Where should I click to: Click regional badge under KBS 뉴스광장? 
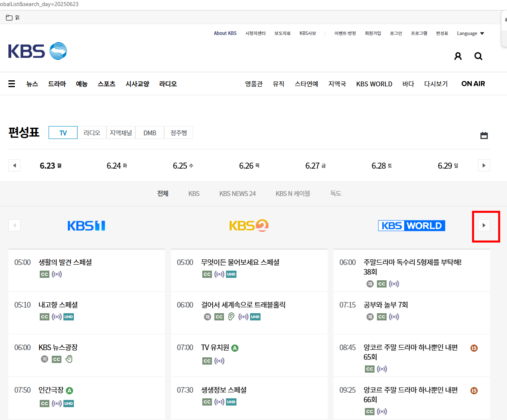pos(45,359)
